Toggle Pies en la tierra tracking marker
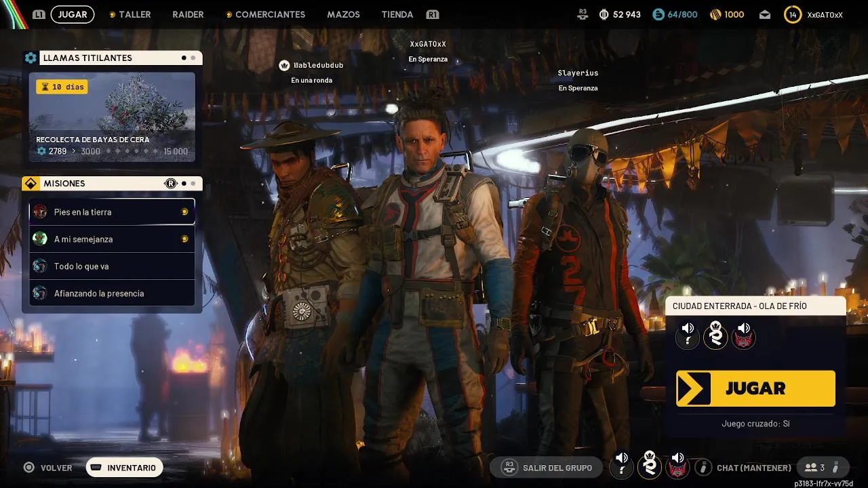 [184, 211]
